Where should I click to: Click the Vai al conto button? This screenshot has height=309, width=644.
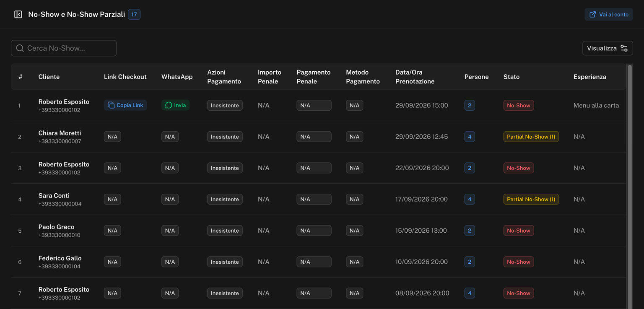tap(609, 15)
